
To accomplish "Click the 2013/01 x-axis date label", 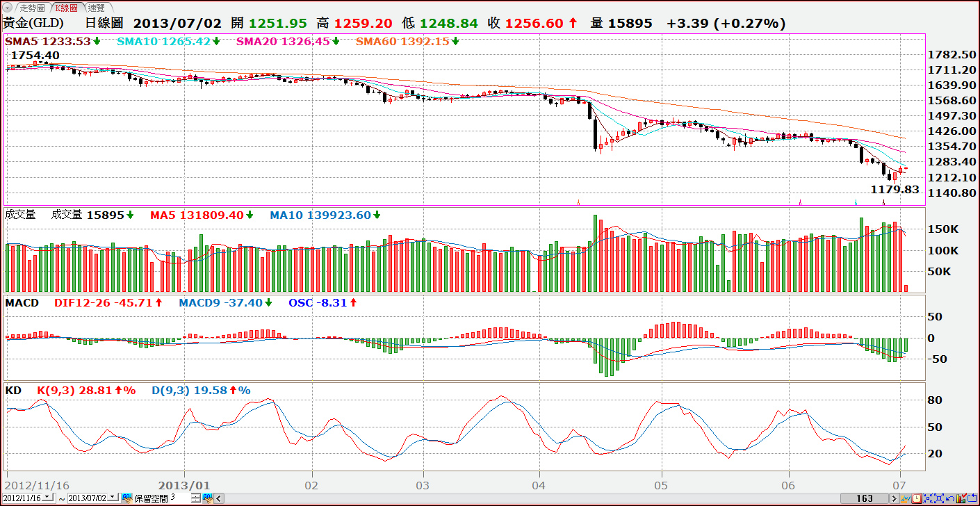I will (x=184, y=484).
